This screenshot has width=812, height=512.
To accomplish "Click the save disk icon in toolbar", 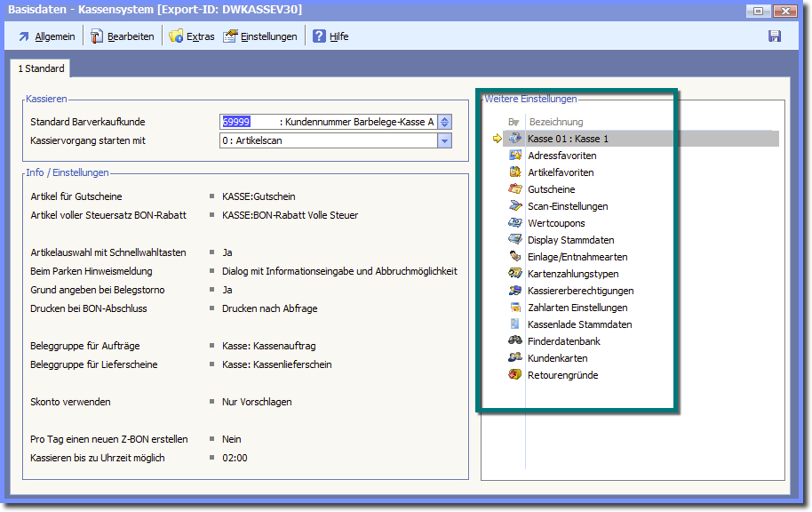I will 774,36.
